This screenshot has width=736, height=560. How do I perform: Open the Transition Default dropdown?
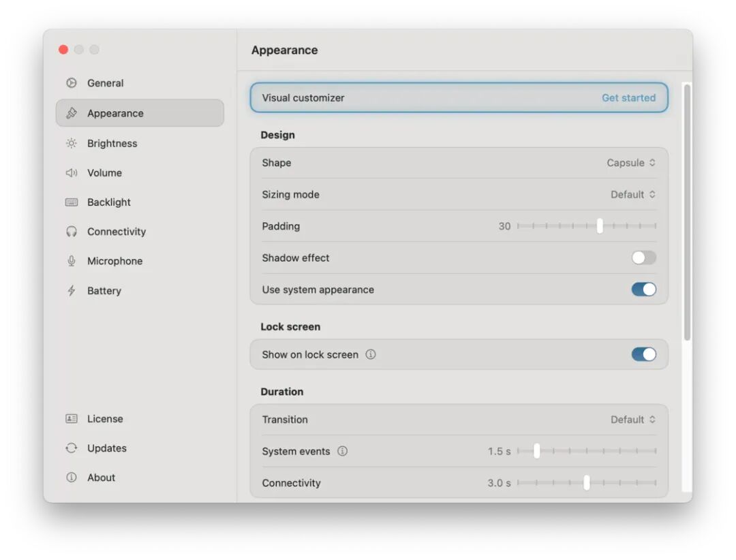(633, 420)
